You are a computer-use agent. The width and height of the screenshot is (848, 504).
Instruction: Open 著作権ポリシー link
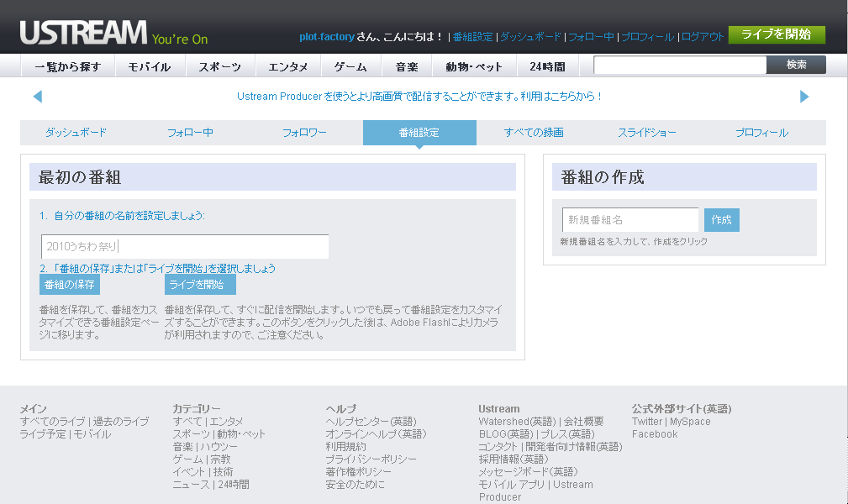[x=359, y=471]
